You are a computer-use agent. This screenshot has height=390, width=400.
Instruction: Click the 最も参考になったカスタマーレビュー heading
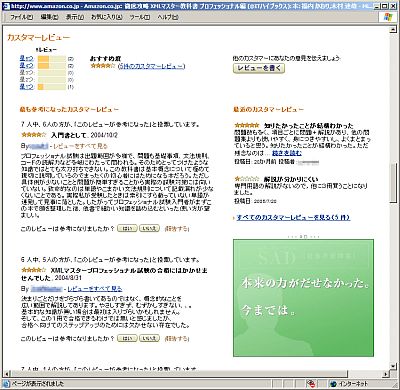point(69,109)
